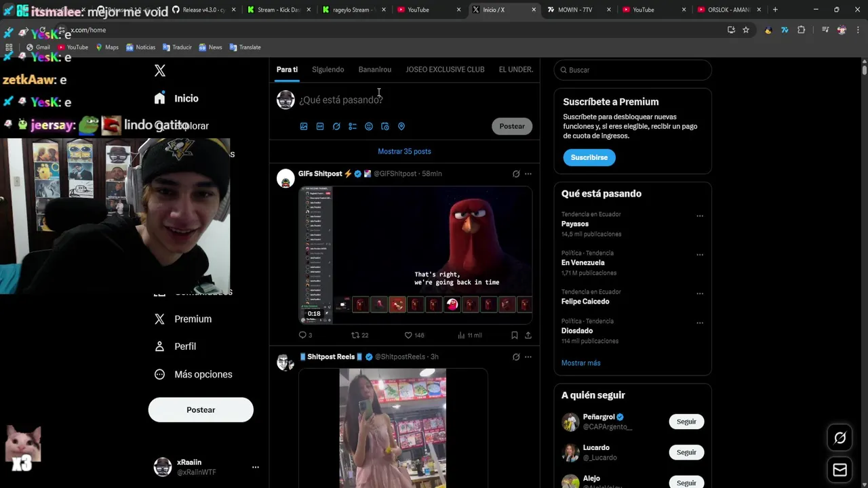This screenshot has width=868, height=488.
Task: Open Shitpost Reels profile avatar
Action: (x=285, y=362)
